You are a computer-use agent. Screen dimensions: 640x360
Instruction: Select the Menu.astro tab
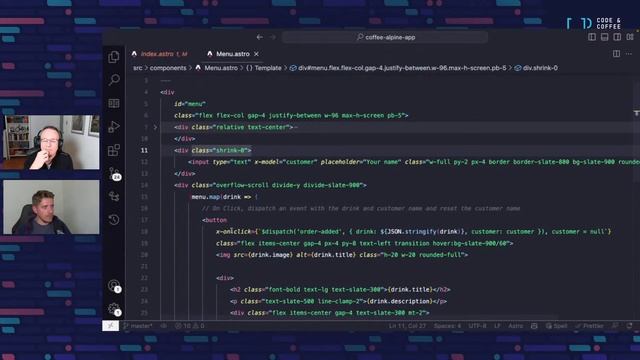[x=233, y=54]
